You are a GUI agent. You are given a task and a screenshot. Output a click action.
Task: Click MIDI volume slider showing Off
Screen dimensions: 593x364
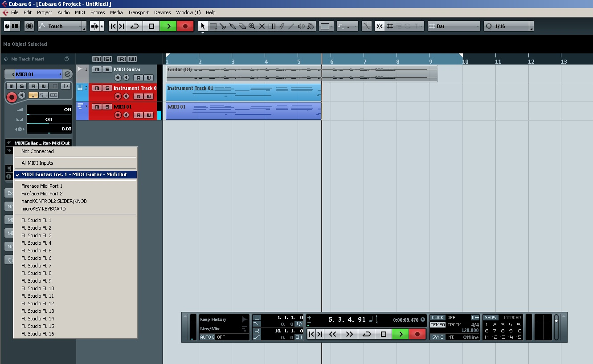point(49,109)
